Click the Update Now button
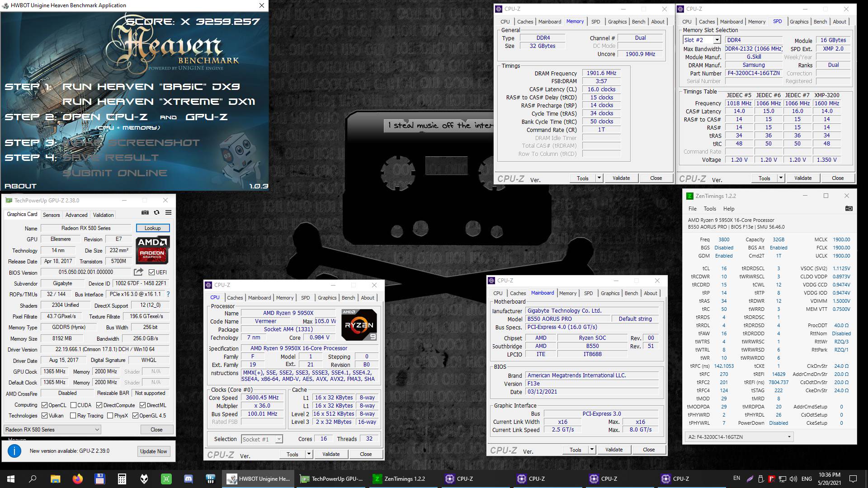The height and width of the screenshot is (488, 868). (154, 451)
